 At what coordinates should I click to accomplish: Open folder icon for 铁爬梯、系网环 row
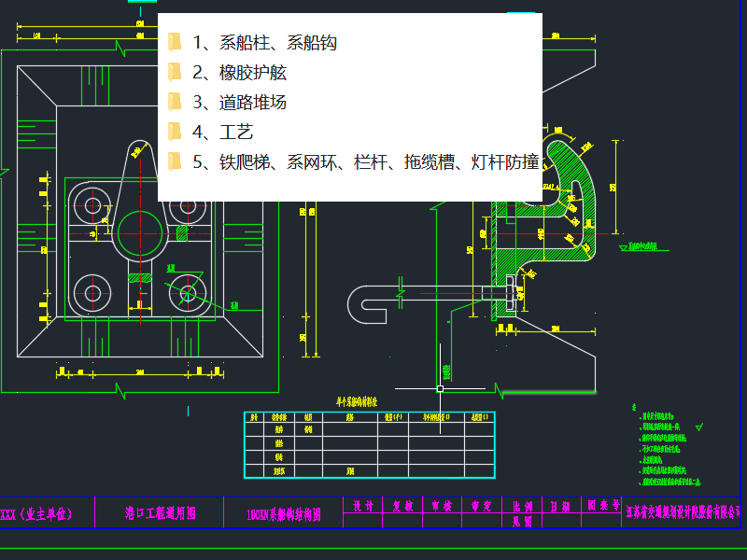175,161
